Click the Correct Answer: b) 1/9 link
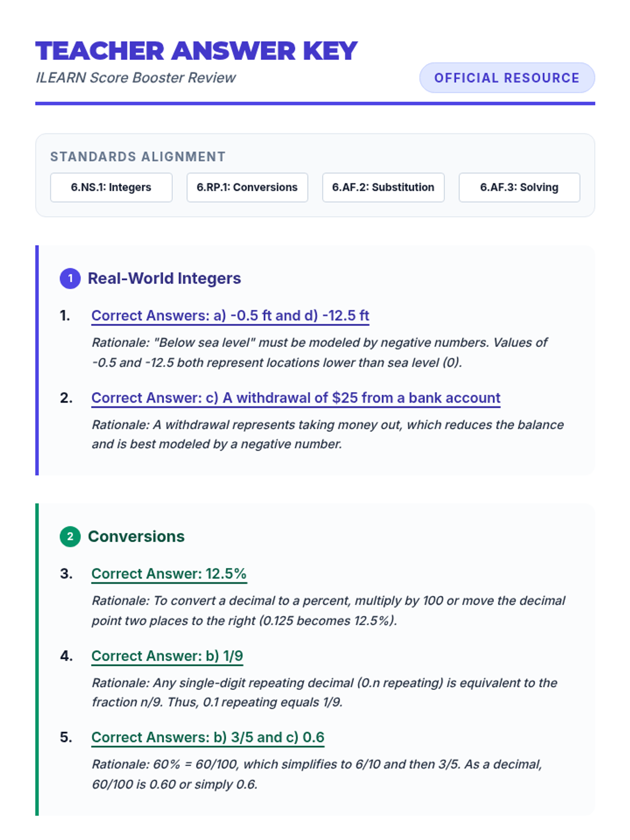The width and height of the screenshot is (630, 840). pos(167,656)
